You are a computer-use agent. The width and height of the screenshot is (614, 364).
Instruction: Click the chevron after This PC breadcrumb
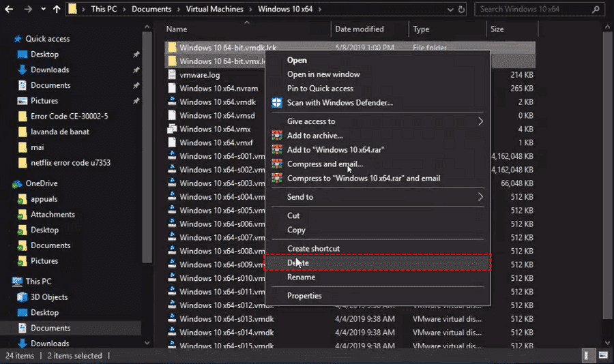(124, 9)
